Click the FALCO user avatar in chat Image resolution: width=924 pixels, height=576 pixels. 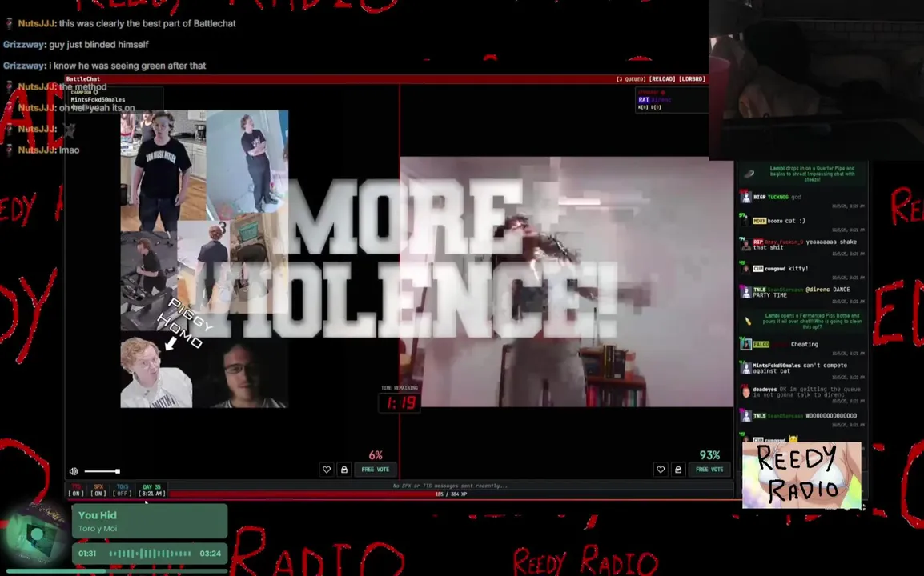pyautogui.click(x=746, y=345)
